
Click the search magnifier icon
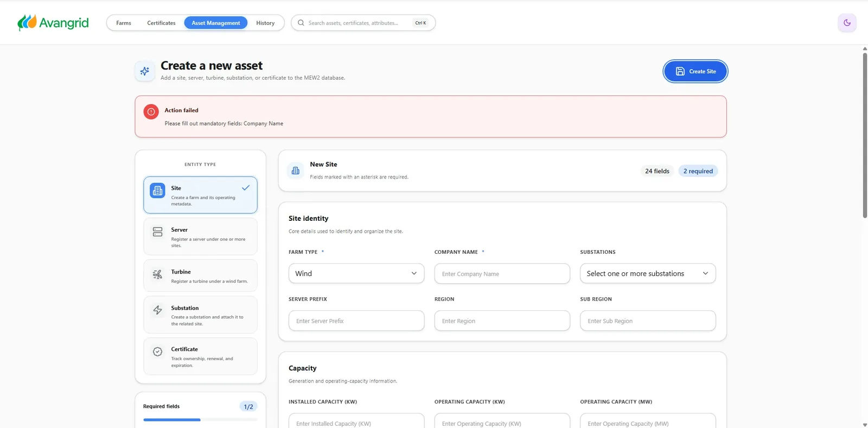(301, 23)
